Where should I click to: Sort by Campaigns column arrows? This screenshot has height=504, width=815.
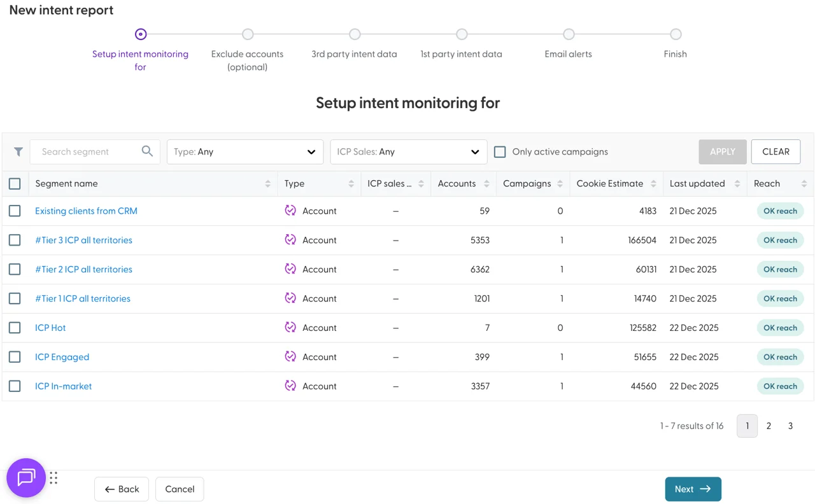click(560, 184)
